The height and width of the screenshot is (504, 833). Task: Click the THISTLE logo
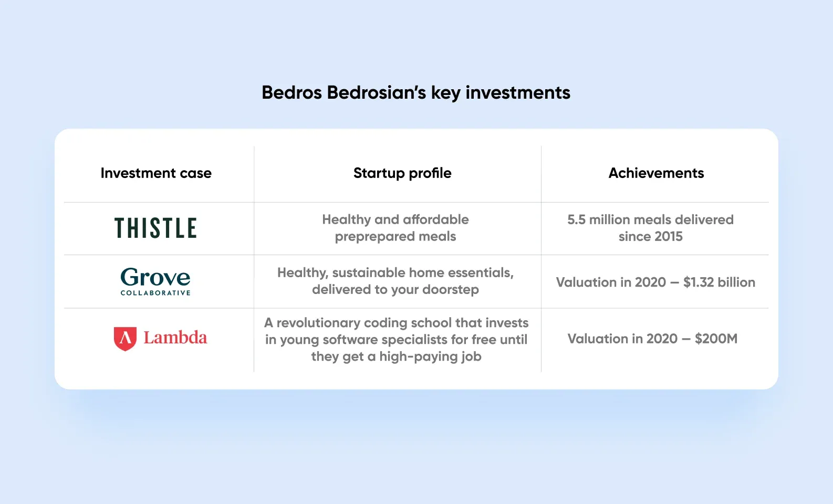[155, 228]
